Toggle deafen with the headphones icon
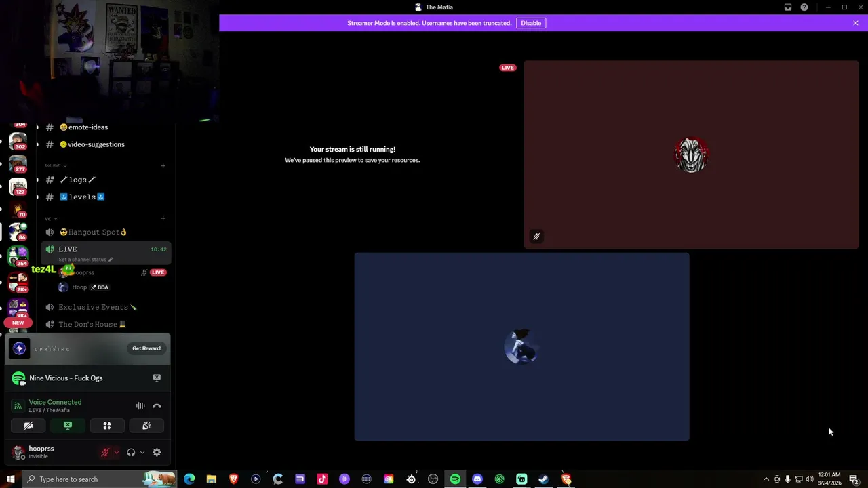The height and width of the screenshot is (488, 868). click(131, 453)
